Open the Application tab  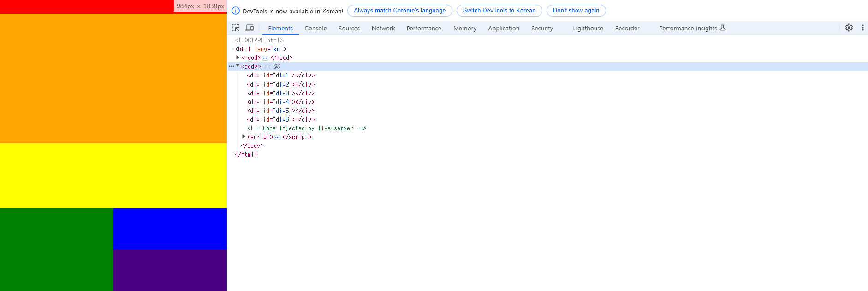(504, 28)
